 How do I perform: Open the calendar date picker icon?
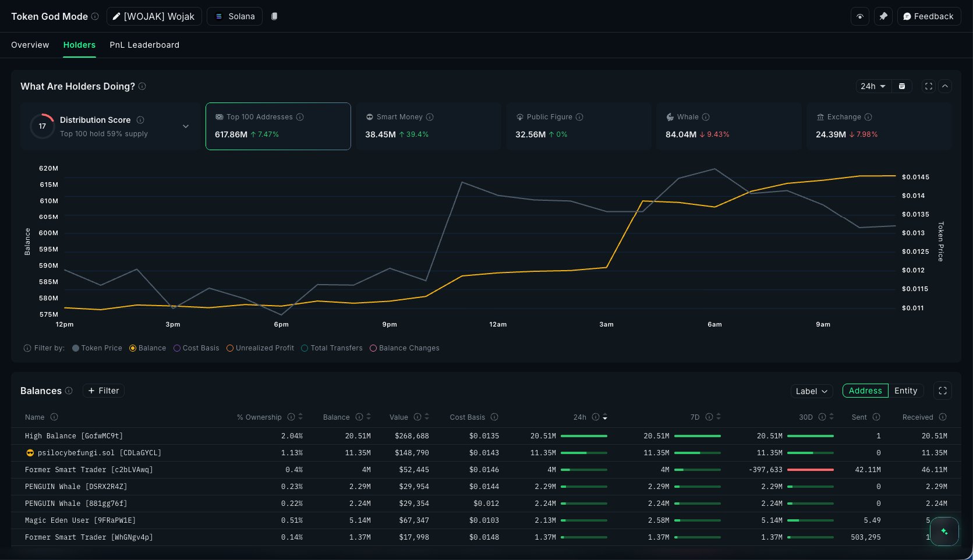pyautogui.click(x=902, y=86)
